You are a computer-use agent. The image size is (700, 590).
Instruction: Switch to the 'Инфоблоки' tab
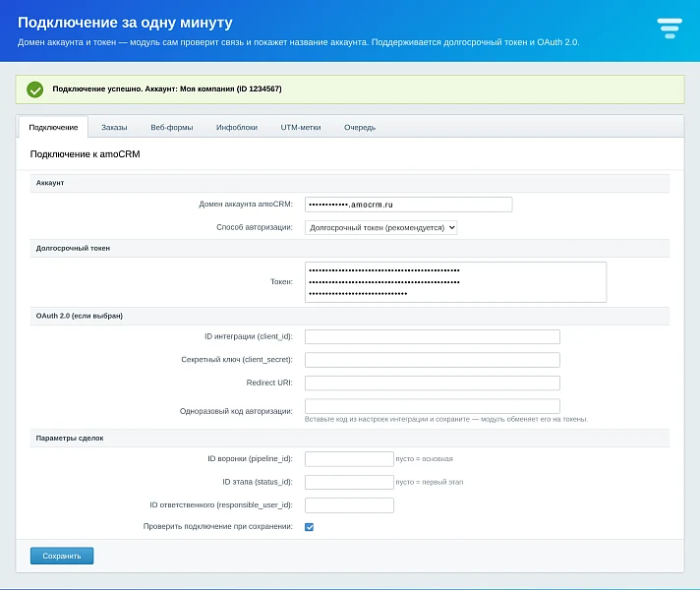[x=237, y=127]
